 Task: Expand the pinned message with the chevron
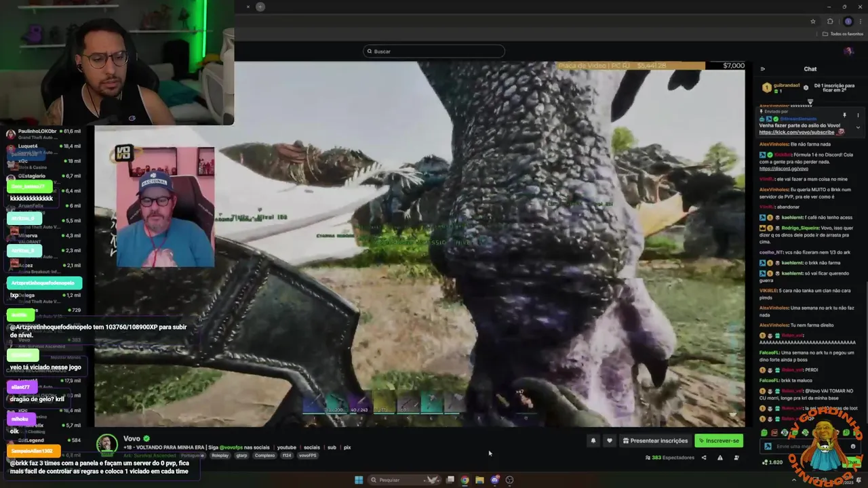(858, 127)
